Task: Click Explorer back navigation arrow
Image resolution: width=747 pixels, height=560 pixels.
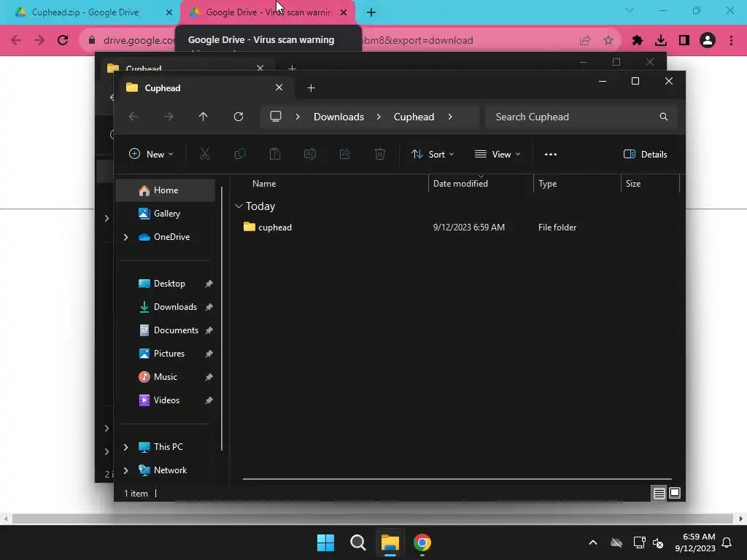Action: click(133, 117)
